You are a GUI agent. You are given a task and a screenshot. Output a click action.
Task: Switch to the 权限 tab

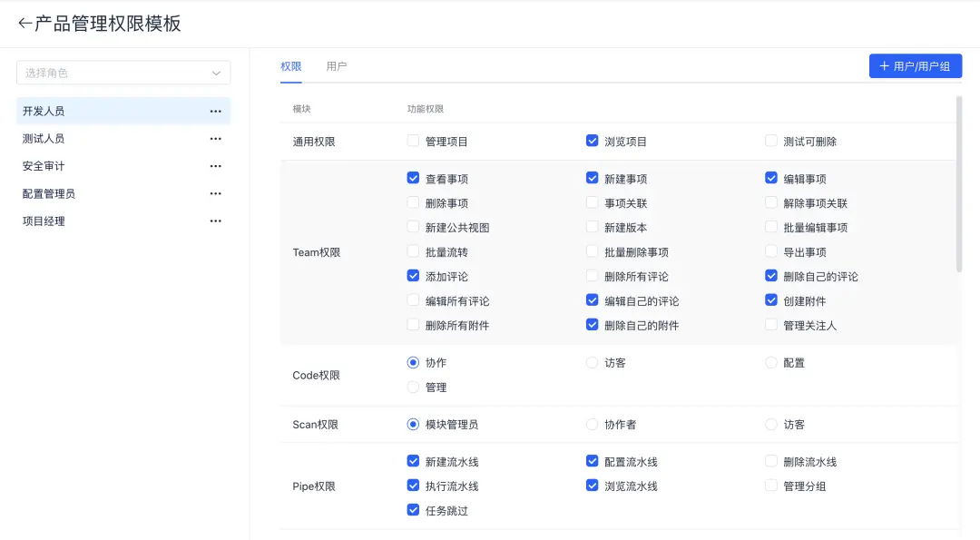[291, 66]
